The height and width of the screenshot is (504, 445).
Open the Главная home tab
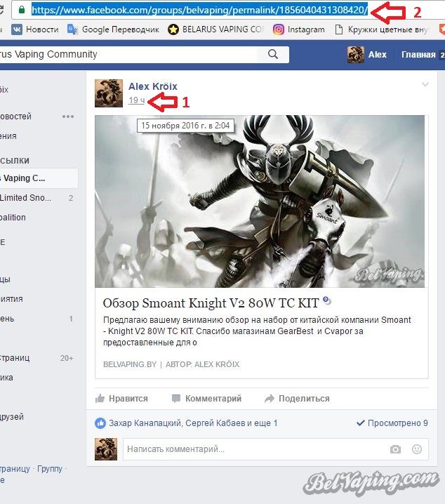(418, 55)
